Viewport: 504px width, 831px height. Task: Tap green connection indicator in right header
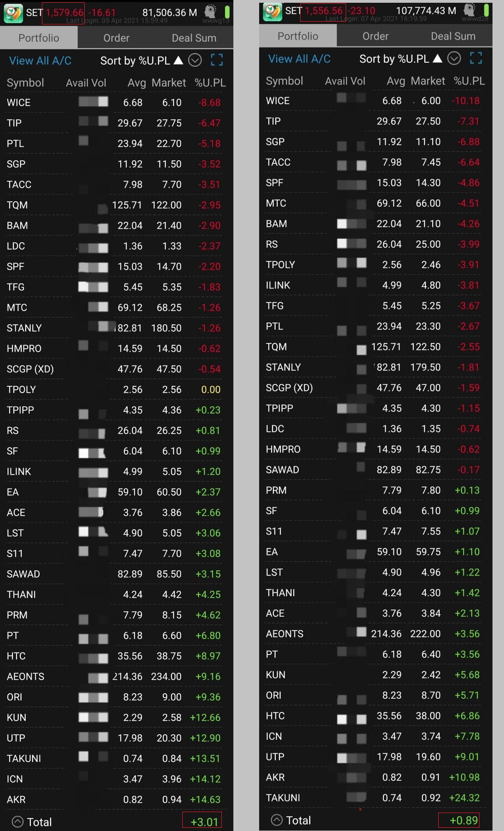pos(486,10)
